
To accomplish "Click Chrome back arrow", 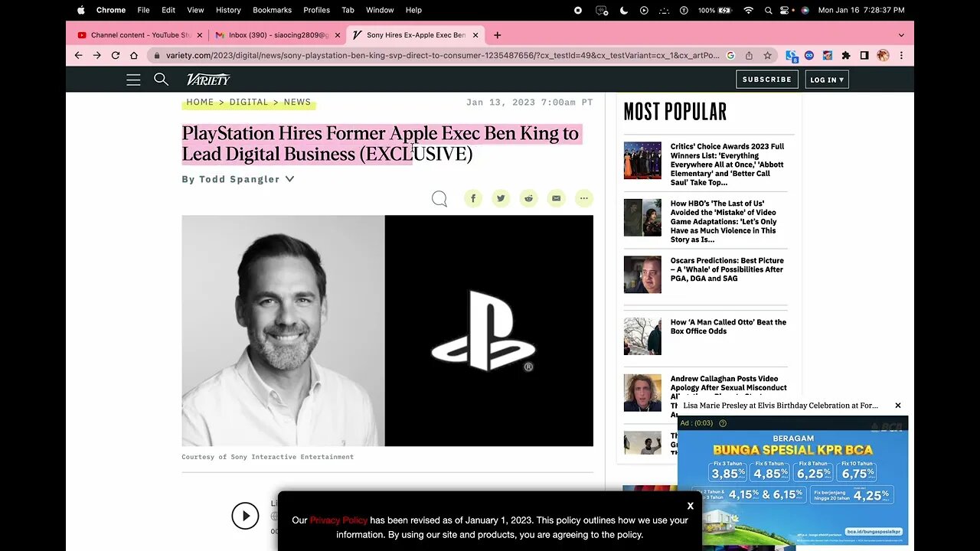I will (x=78, y=55).
